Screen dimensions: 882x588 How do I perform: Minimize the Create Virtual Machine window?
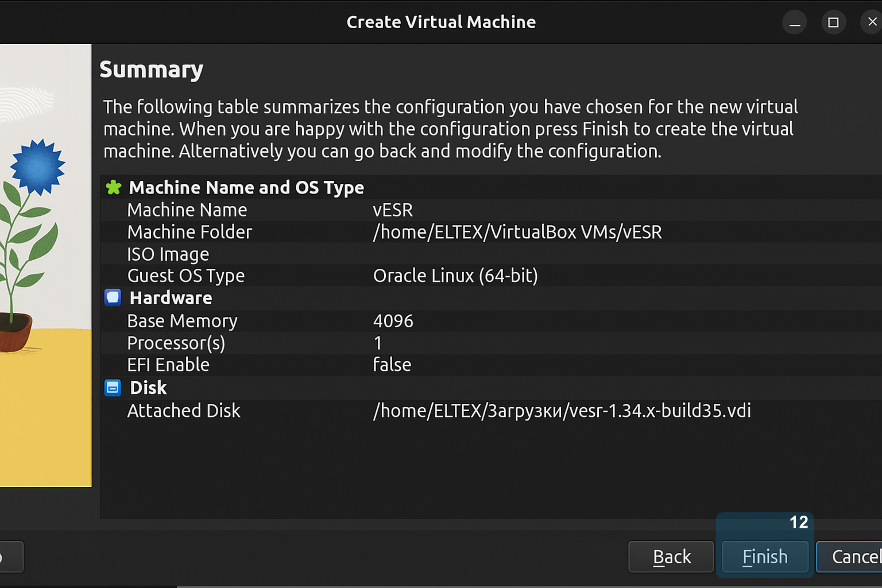click(795, 22)
